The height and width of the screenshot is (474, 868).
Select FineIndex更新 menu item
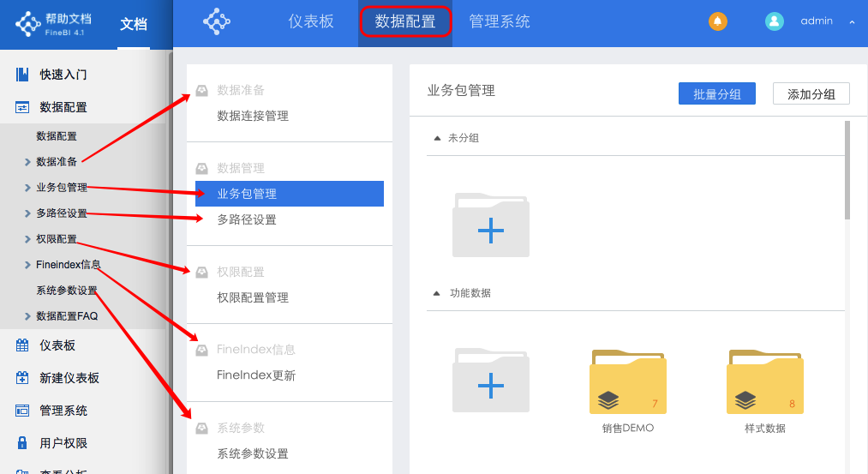tap(255, 375)
